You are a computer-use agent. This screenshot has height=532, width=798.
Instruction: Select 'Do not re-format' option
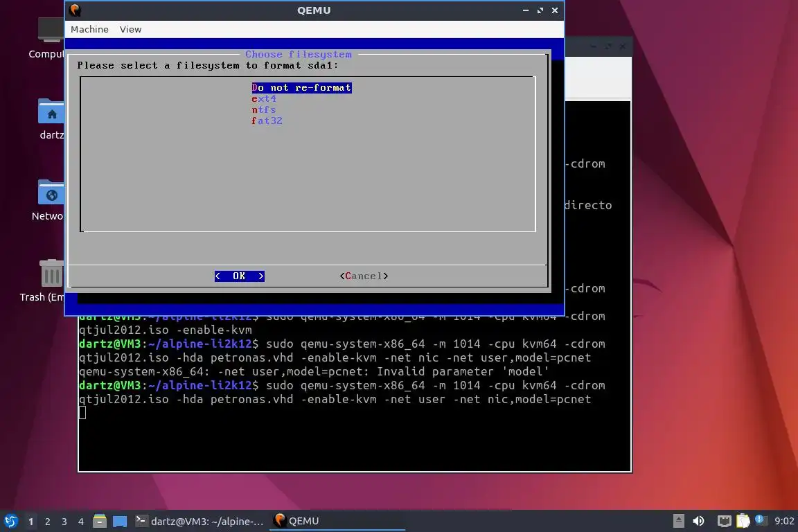coord(302,87)
